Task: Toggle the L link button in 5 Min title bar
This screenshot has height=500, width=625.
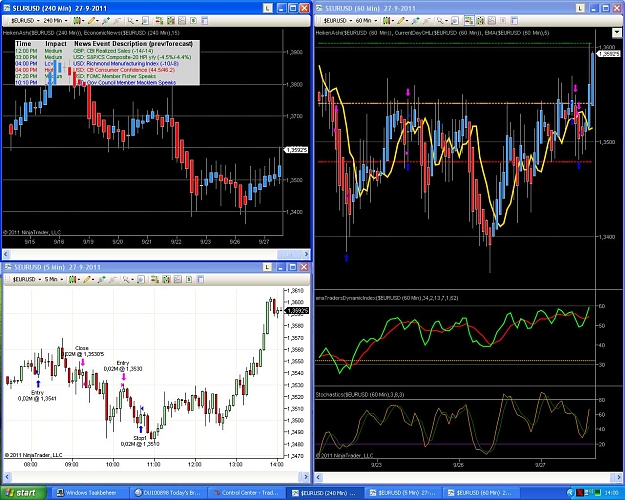Action: pos(267,267)
